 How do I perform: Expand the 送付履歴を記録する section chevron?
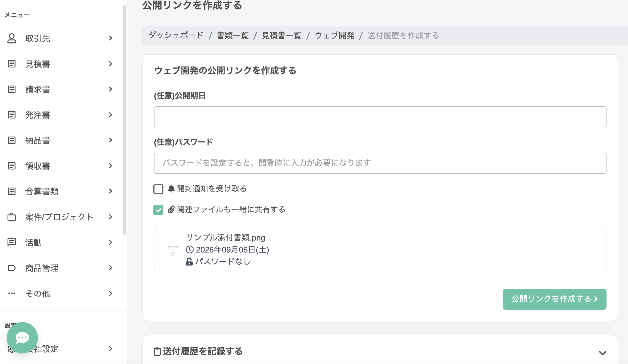tap(602, 353)
